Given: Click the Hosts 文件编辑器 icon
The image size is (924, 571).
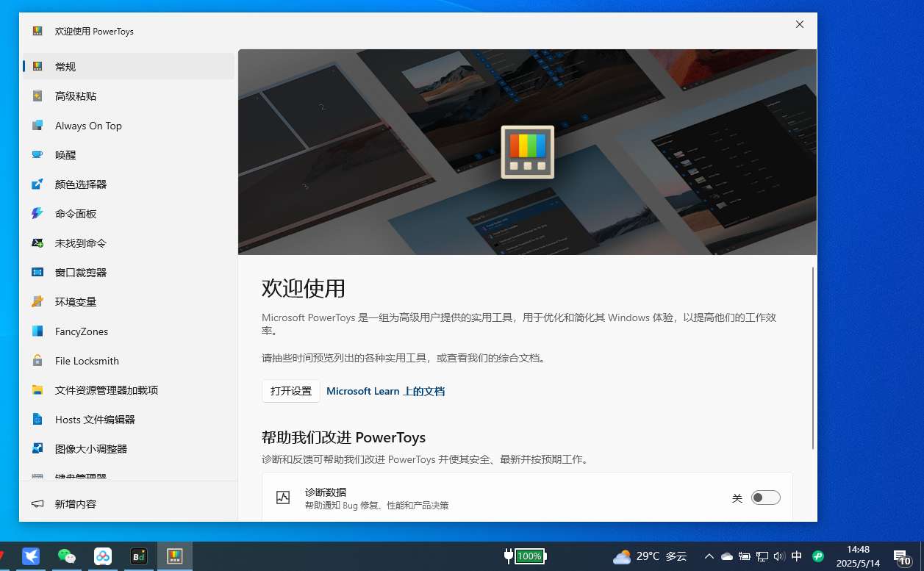Looking at the screenshot, I should [x=37, y=420].
